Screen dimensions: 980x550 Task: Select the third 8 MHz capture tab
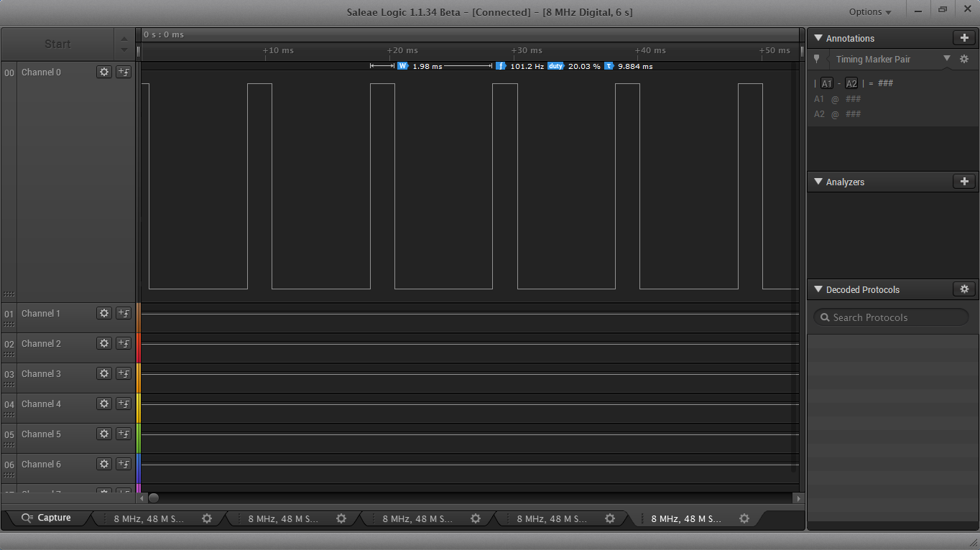point(417,518)
